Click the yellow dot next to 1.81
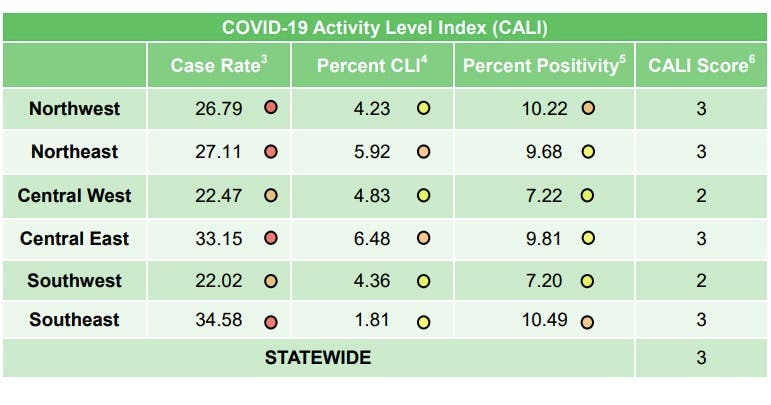This screenshot has height=405, width=771. (423, 323)
